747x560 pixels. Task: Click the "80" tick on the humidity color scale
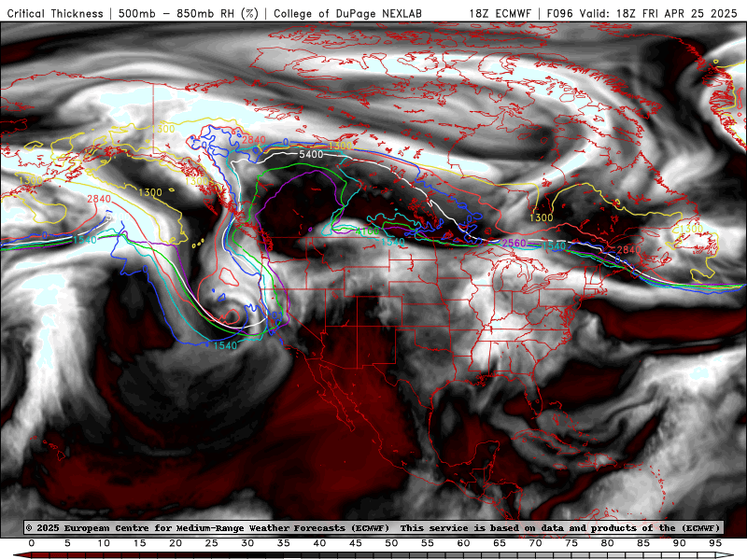[x=608, y=543]
